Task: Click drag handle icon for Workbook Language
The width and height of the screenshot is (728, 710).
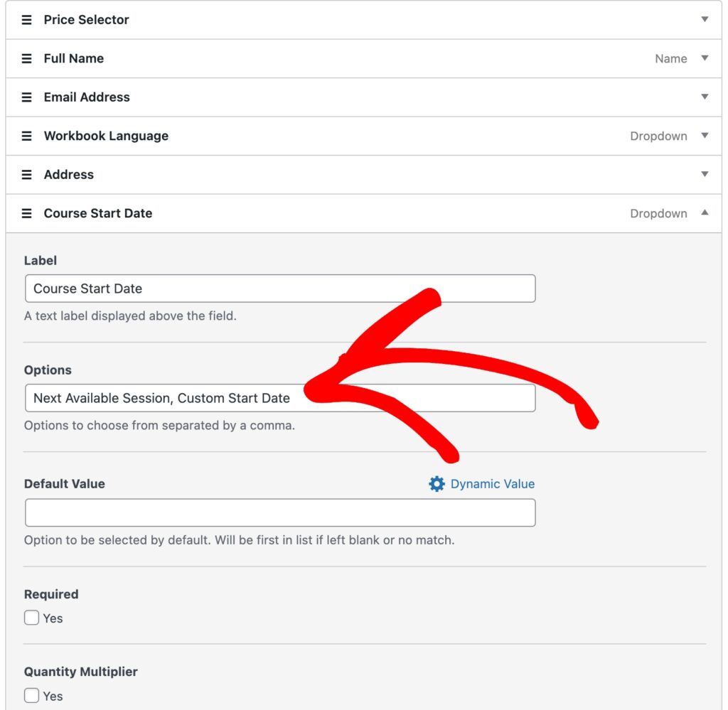Action: 27,136
